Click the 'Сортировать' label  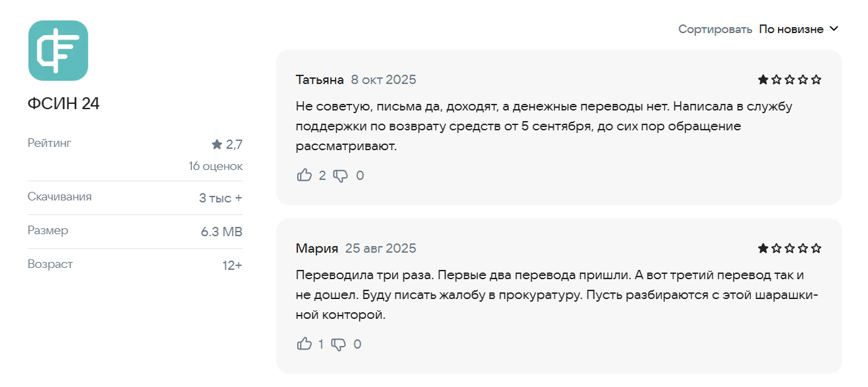715,29
